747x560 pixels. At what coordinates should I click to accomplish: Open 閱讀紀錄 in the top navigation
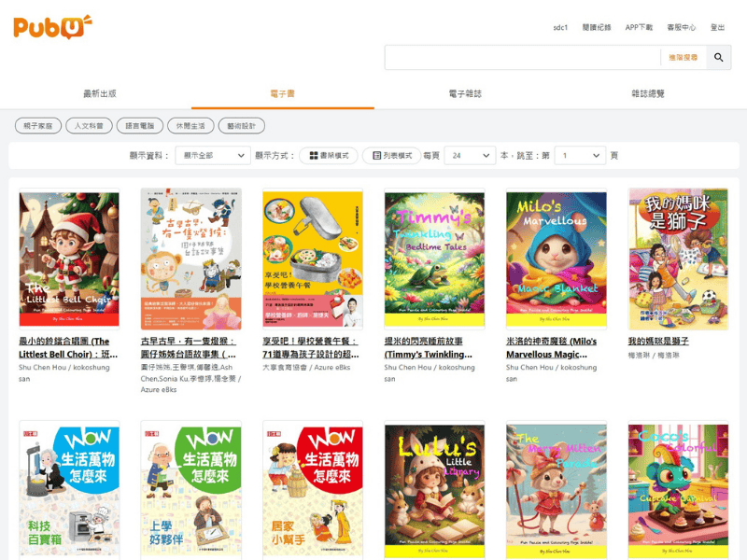coord(596,28)
